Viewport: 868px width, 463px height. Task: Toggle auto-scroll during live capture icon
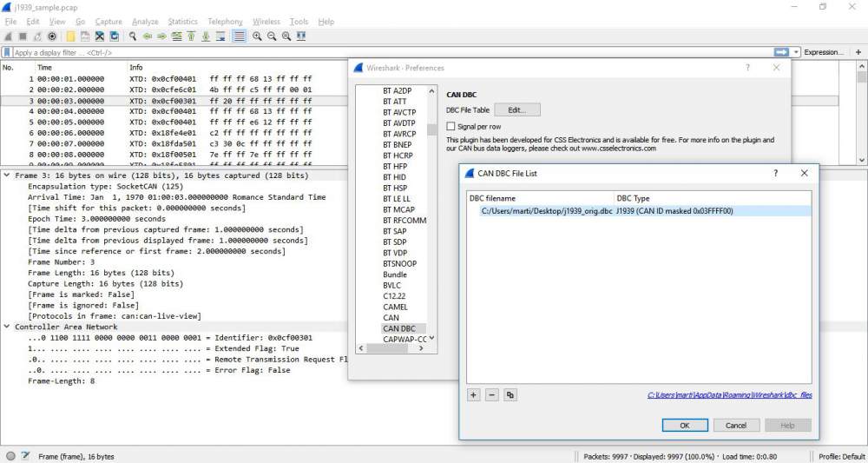click(220, 36)
